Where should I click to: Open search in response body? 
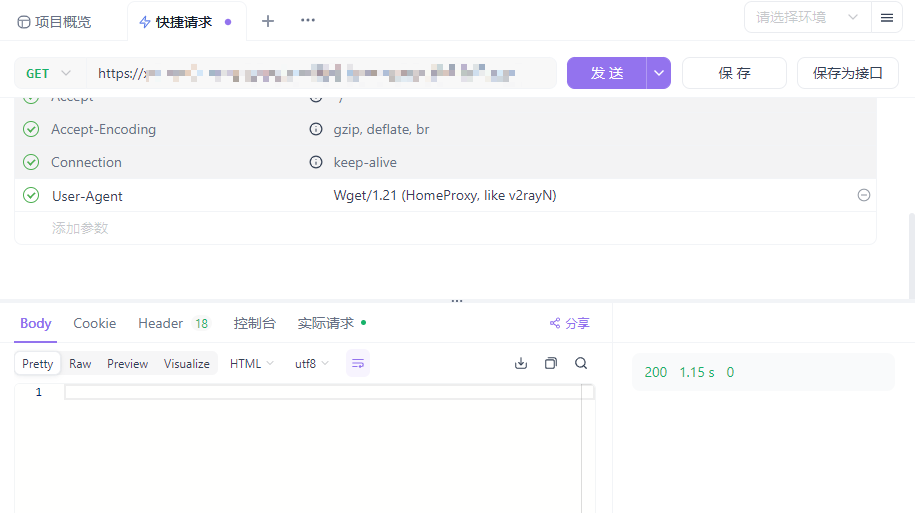coord(581,363)
